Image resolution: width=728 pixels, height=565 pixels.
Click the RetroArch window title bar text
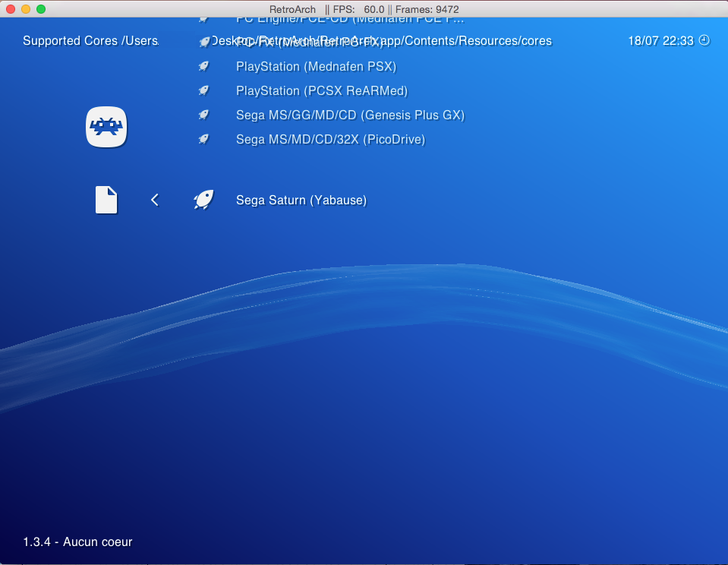click(x=364, y=9)
